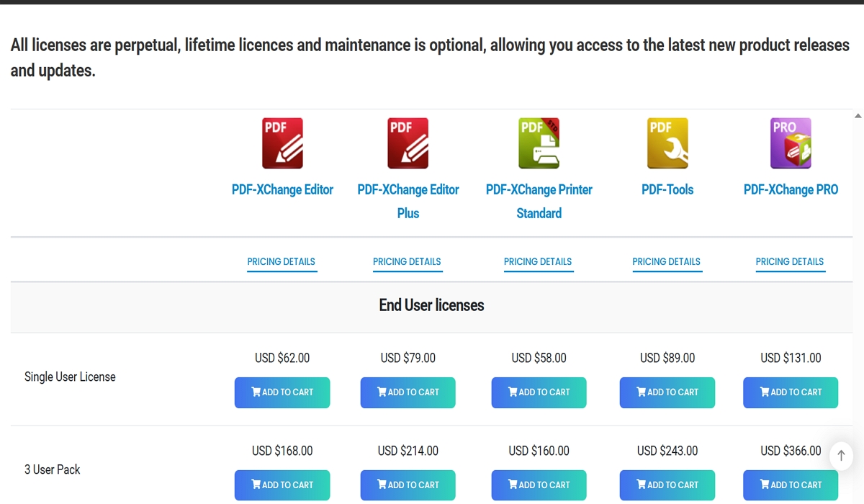Add 3 User Pack PRO $366.00 to cart

click(x=791, y=485)
